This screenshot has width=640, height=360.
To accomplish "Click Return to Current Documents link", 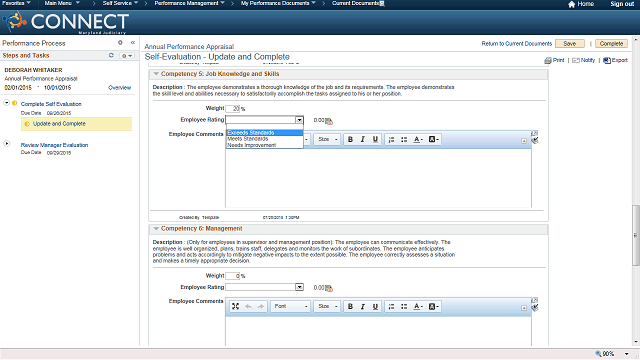I will [x=516, y=44].
